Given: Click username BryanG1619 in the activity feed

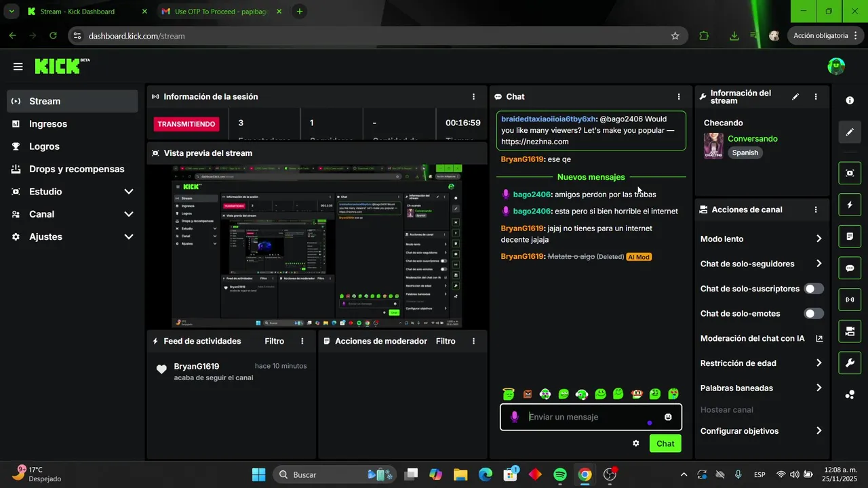Looking at the screenshot, I should tap(197, 366).
